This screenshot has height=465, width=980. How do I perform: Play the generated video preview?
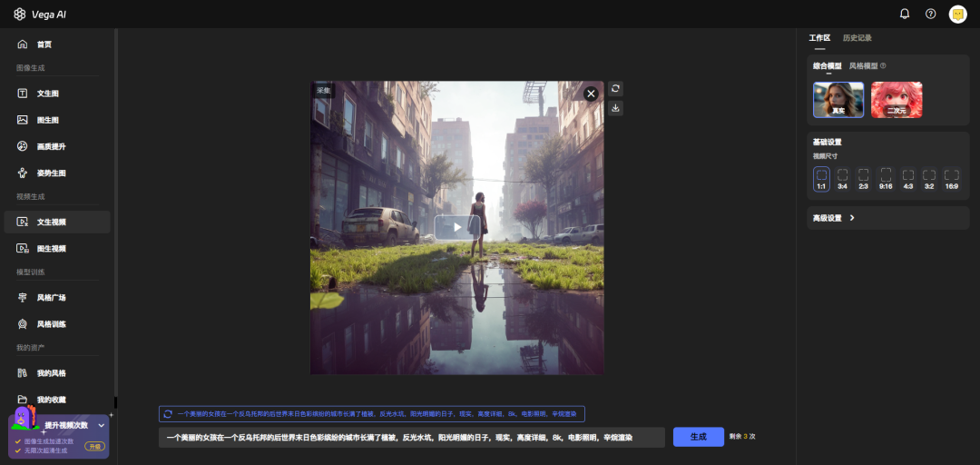[x=456, y=227]
